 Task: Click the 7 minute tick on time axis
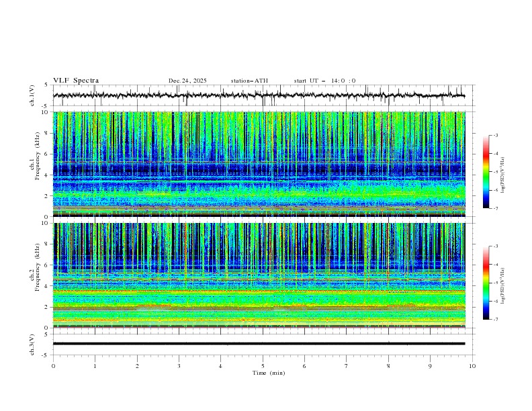(346, 365)
